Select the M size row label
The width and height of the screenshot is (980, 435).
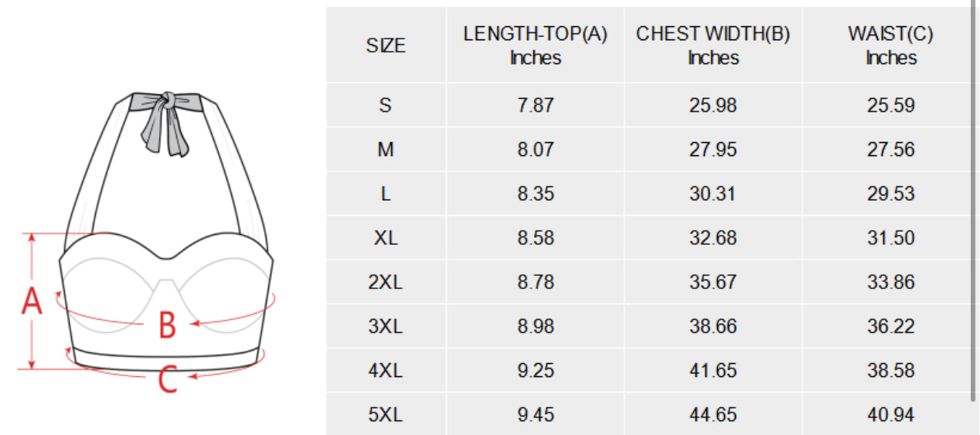tap(386, 149)
